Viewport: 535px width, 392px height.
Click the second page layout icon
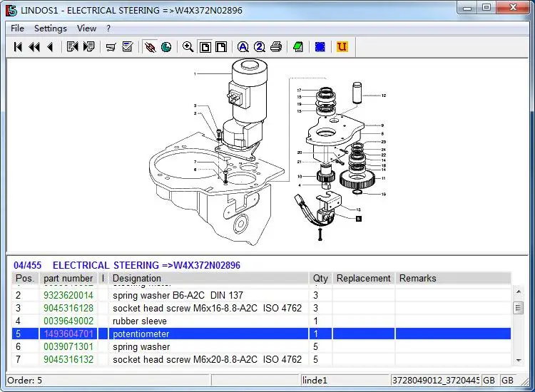click(x=221, y=47)
